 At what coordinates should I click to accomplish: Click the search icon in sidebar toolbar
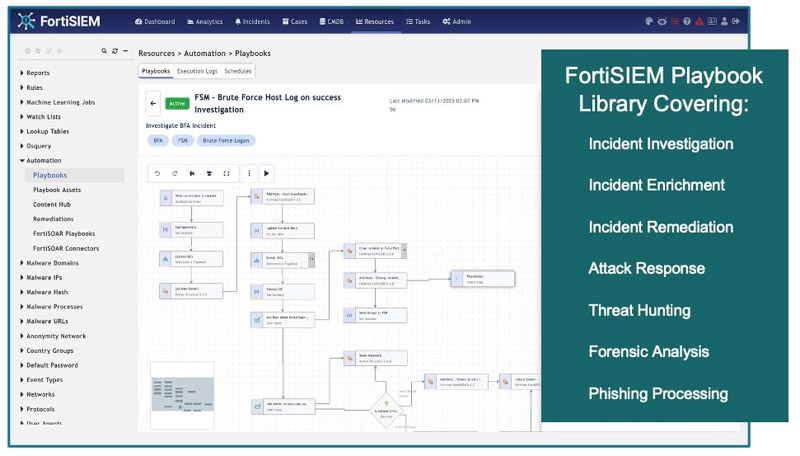(x=104, y=51)
